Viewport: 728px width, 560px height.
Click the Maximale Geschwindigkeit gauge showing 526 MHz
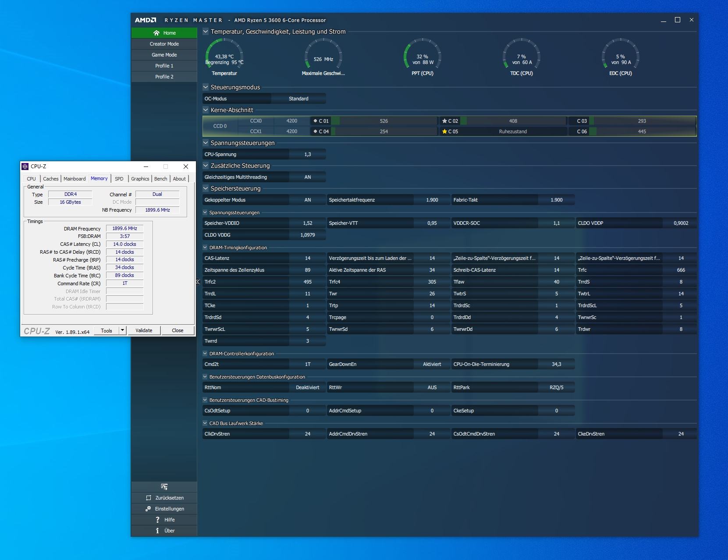323,56
